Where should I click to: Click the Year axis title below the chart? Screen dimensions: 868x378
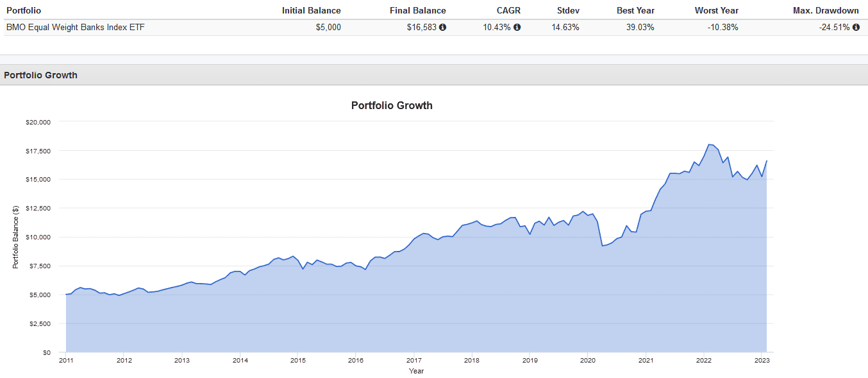416,371
